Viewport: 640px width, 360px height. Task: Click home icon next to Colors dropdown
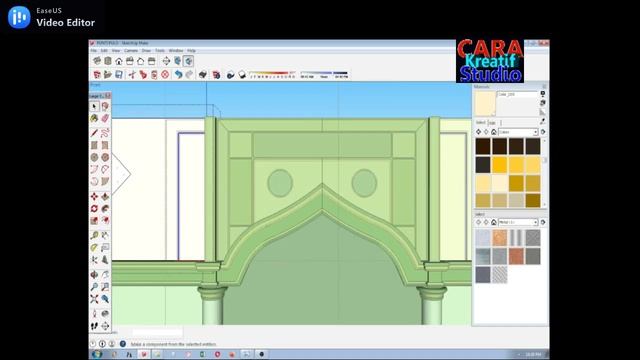click(x=493, y=132)
